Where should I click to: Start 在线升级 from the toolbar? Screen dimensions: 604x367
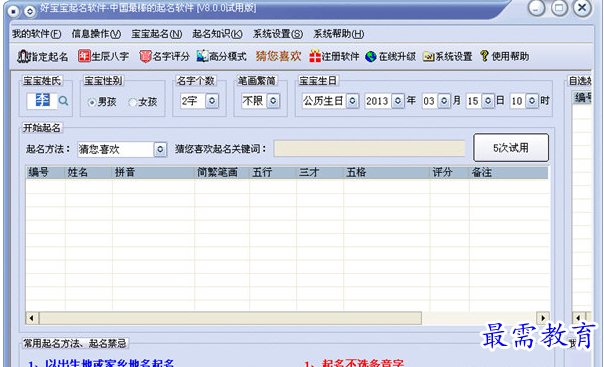tap(391, 57)
